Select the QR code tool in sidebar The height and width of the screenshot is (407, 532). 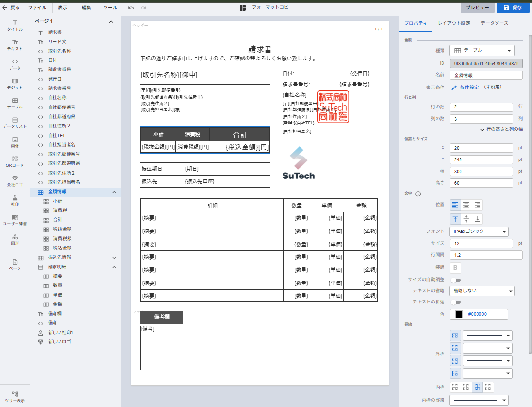(x=15, y=161)
